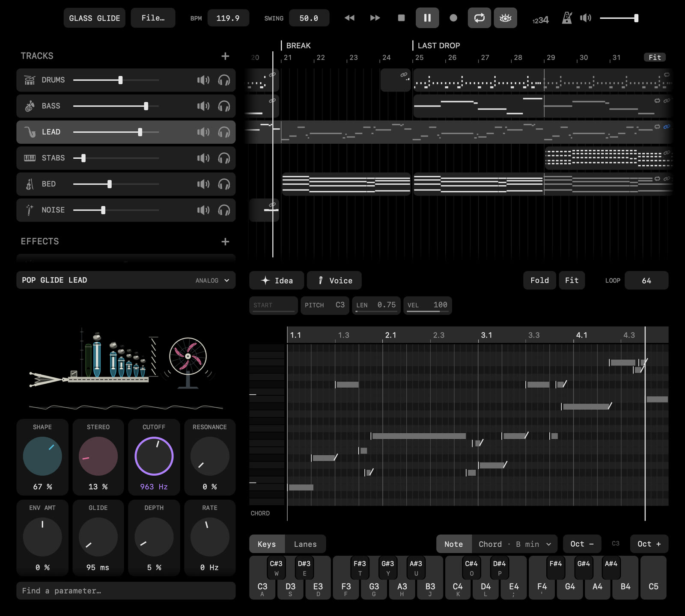Open the ANALOG engine dropdown
The width and height of the screenshot is (685, 616).
[x=212, y=281]
